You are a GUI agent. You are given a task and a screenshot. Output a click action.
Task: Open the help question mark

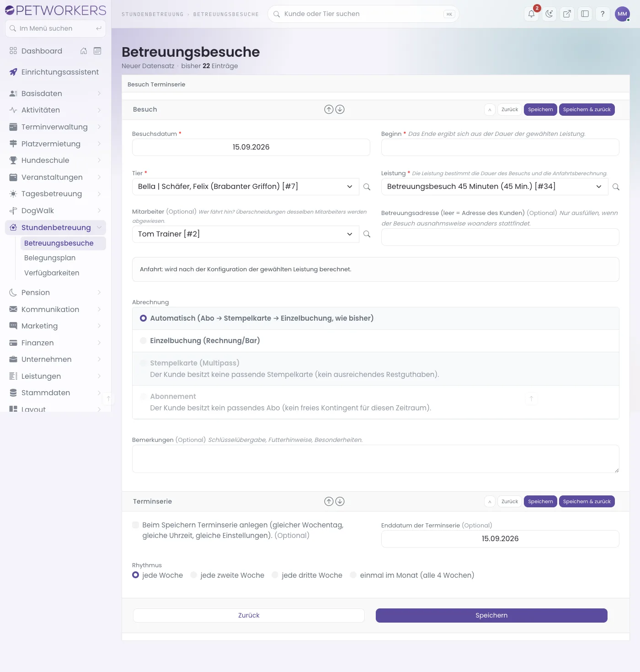coord(603,14)
